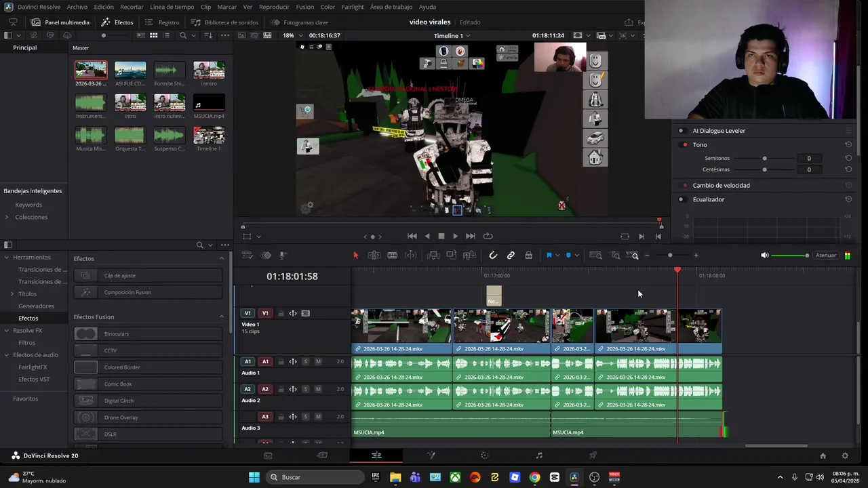The width and height of the screenshot is (868, 488).
Task: Toggle linked selection chain icon
Action: point(511,256)
